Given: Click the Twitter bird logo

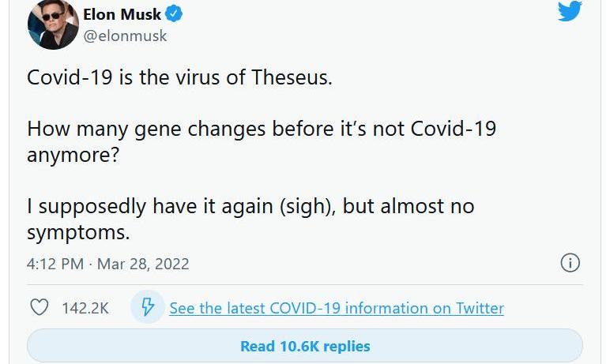Looking at the screenshot, I should coord(570,11).
